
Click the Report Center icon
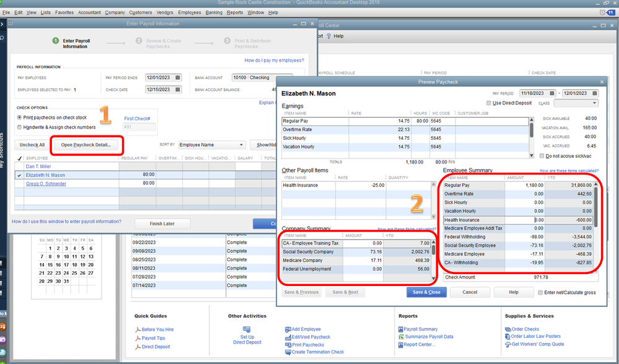pos(401,345)
